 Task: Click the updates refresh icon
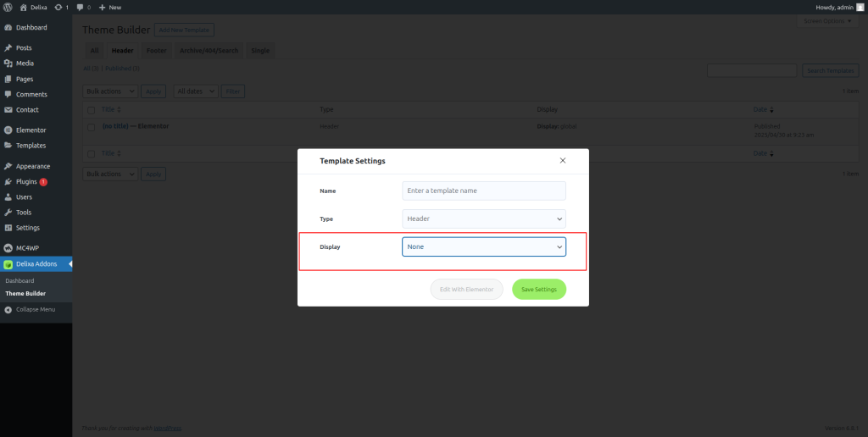click(x=58, y=7)
